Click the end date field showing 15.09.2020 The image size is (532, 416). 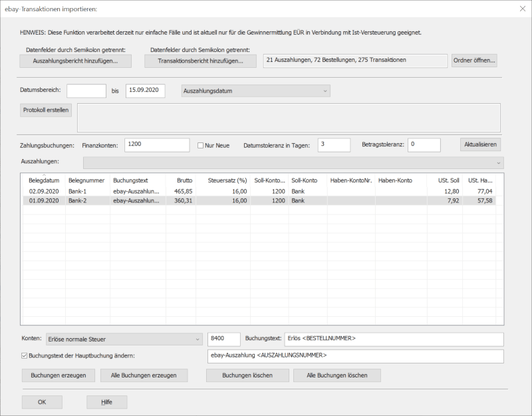145,91
